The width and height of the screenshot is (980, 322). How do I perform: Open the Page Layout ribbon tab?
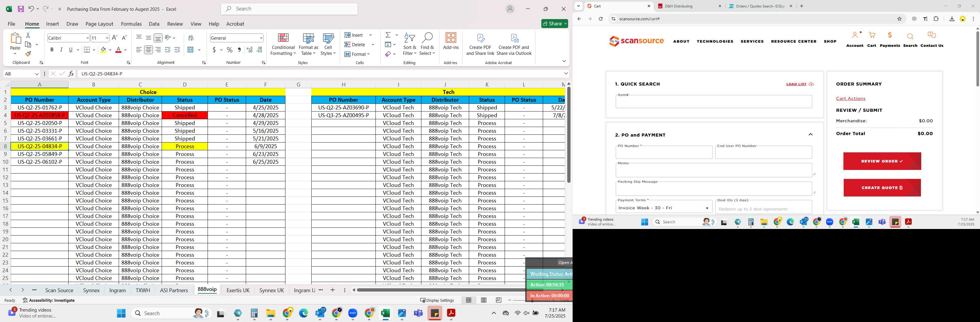(99, 24)
